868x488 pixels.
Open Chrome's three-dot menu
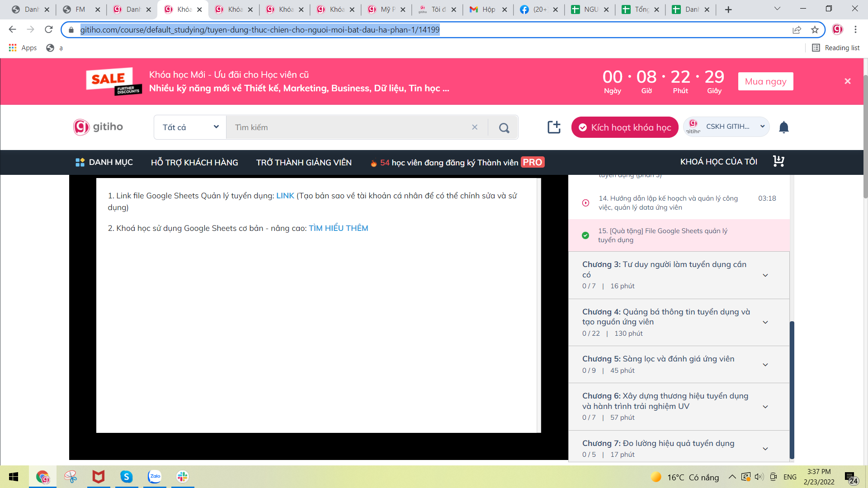point(855,30)
